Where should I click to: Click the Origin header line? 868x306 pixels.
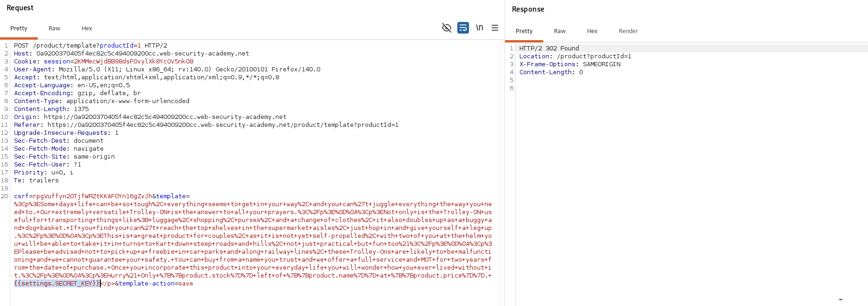click(150, 117)
